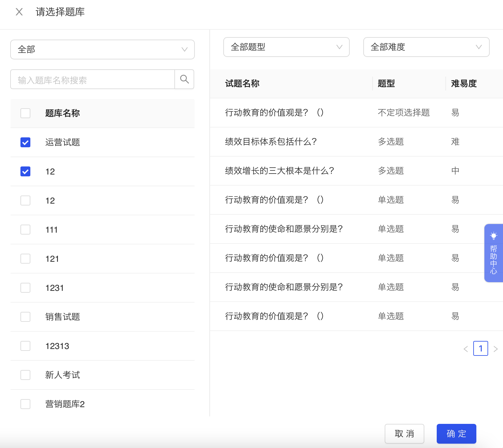The image size is (503, 448).
Task: Click the 12313 bank name
Action: [x=57, y=346]
